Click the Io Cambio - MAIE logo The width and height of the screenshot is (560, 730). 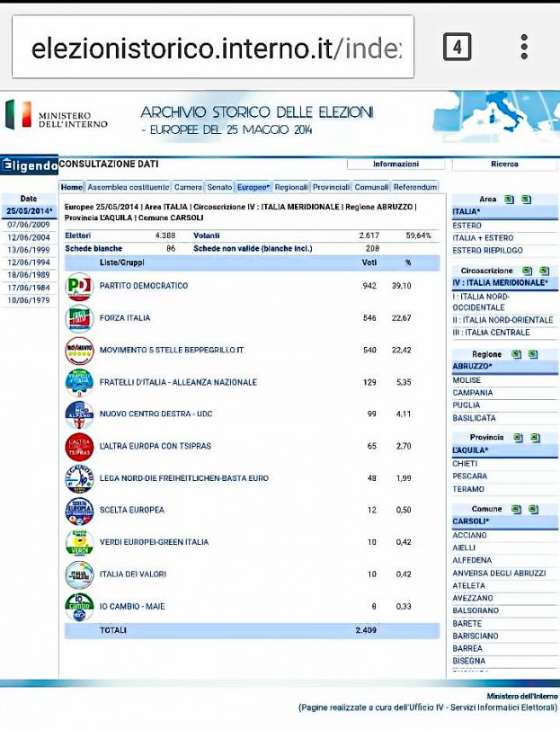[x=79, y=607]
